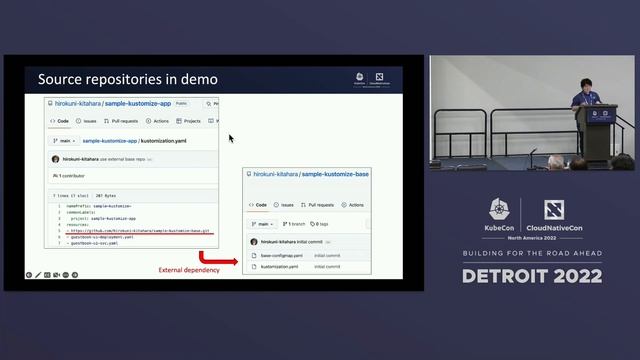Click the '0 tags' link
The height and width of the screenshot is (360, 640).
pos(319,224)
